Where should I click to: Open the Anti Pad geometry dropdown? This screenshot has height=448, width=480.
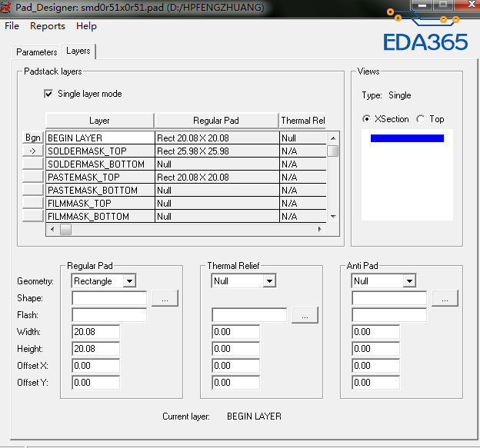coord(409,281)
